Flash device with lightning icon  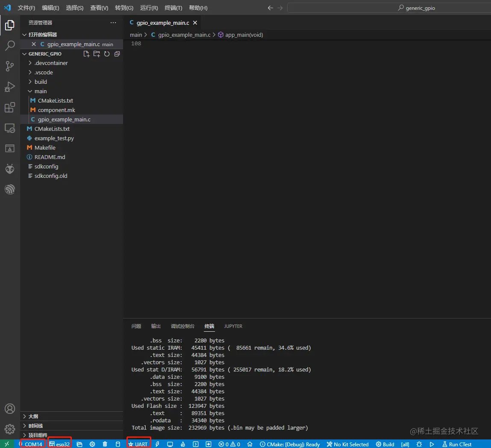tap(157, 444)
